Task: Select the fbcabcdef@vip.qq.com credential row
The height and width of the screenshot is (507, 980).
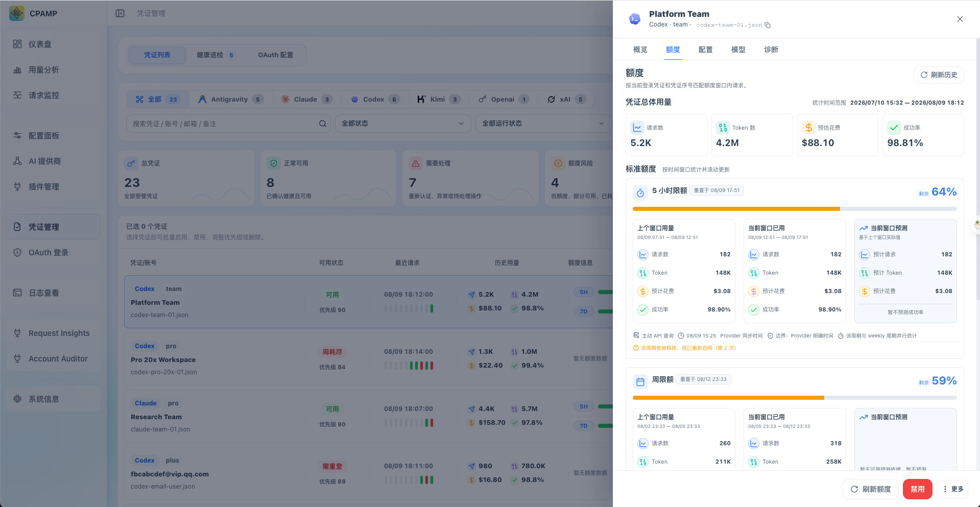Action: click(x=369, y=473)
